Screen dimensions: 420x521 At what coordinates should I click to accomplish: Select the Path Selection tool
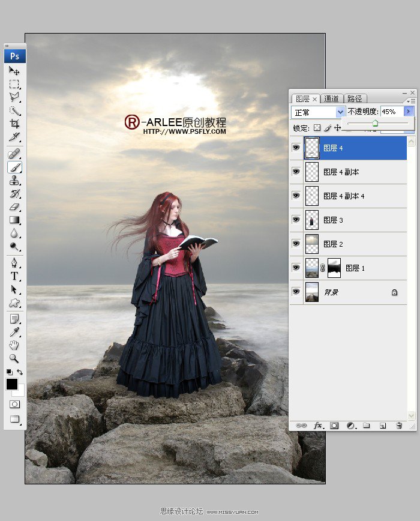point(14,289)
